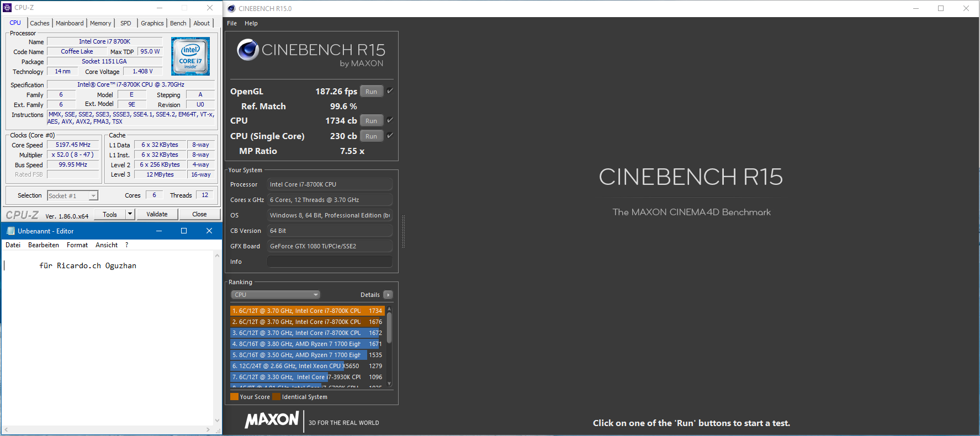The height and width of the screenshot is (436, 980).
Task: Click the Tools button in CPU-Z
Action: point(110,214)
